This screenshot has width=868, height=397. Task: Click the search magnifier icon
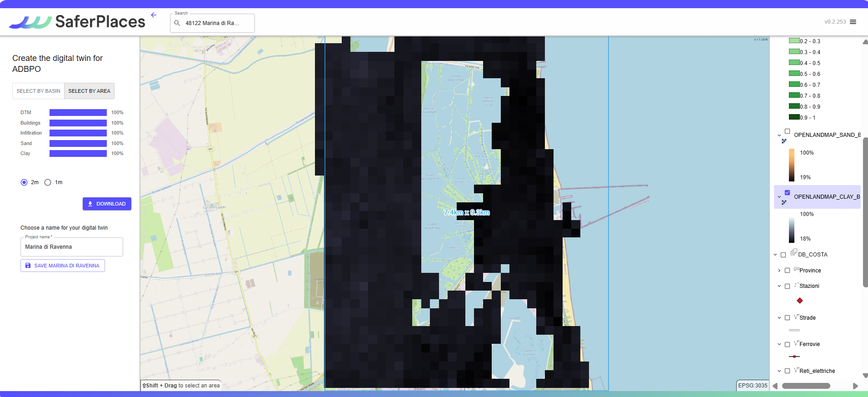177,23
